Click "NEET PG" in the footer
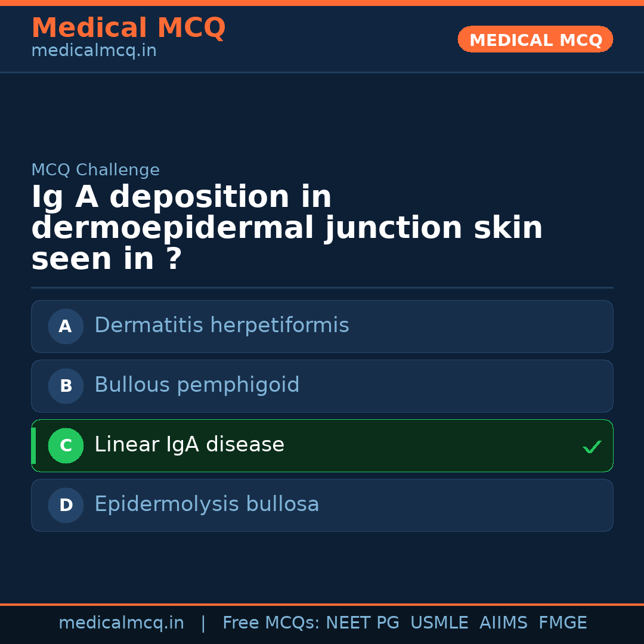 (363, 623)
